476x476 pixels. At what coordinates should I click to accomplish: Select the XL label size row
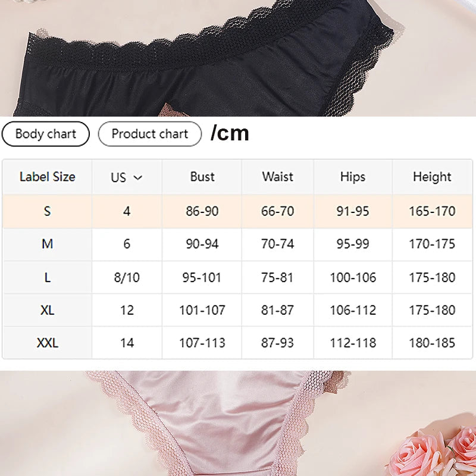click(237, 310)
